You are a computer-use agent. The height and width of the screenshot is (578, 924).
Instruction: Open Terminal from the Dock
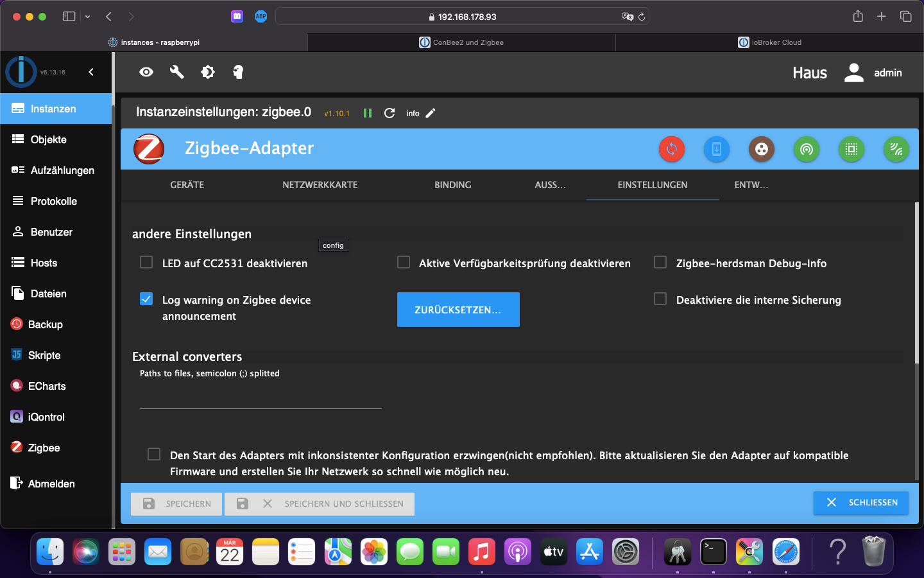click(714, 551)
